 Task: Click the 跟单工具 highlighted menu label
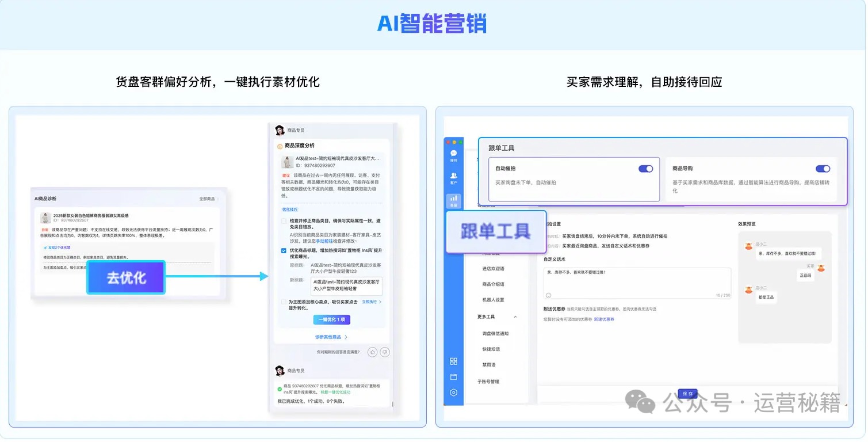[496, 232]
